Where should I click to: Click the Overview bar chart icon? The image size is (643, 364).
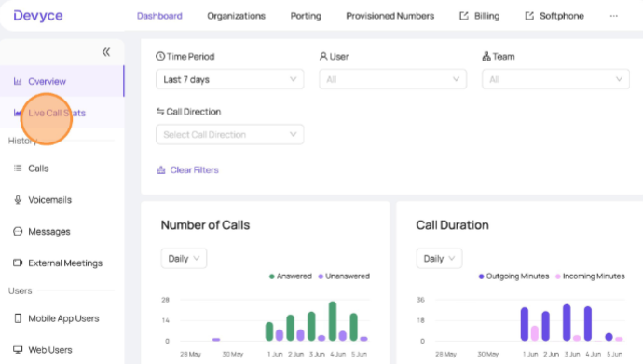(18, 81)
